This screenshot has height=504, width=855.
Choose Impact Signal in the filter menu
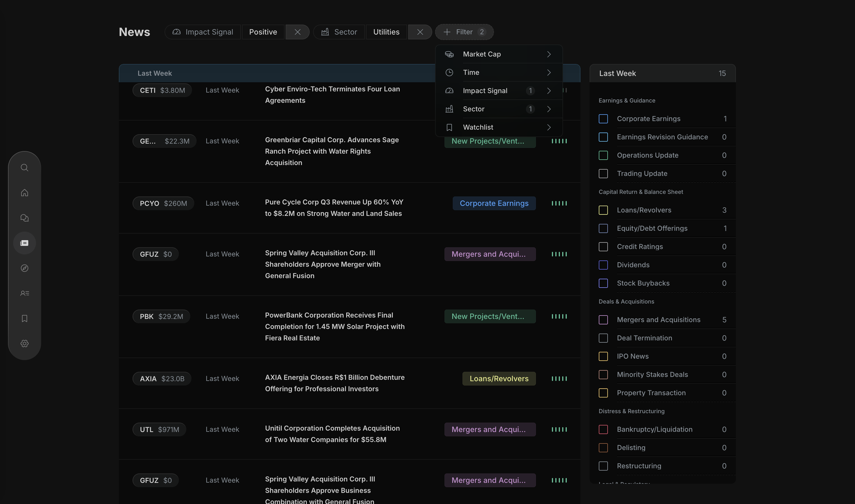tap(499, 91)
